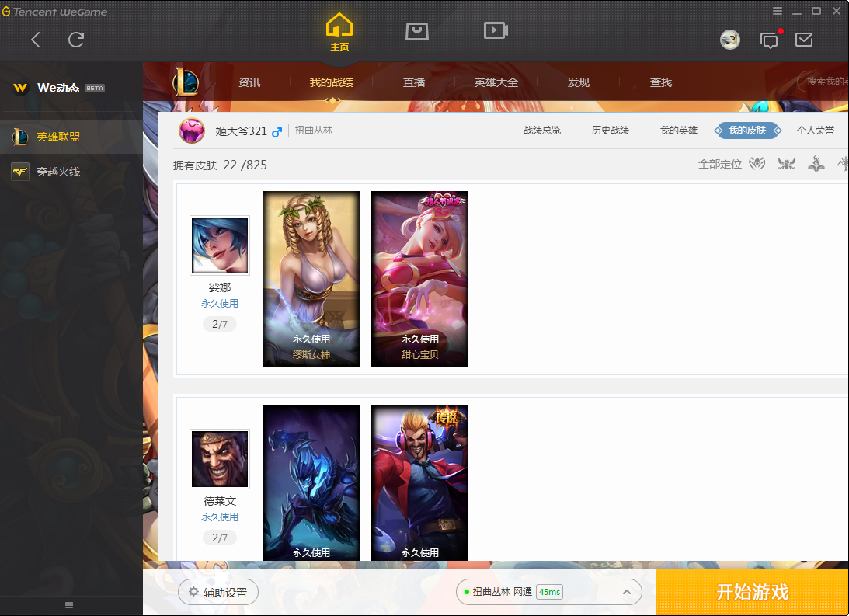Screen dimensions: 849x616
Task: Click the search box in the banner
Action: click(823, 82)
